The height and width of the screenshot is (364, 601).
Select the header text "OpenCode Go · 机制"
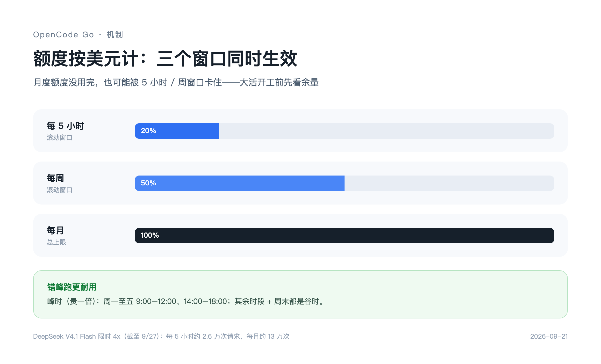tap(78, 35)
